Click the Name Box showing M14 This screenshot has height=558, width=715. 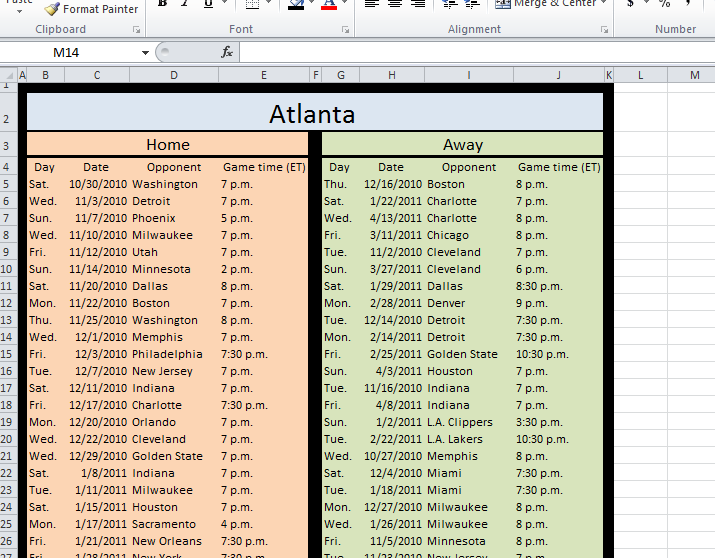point(69,52)
